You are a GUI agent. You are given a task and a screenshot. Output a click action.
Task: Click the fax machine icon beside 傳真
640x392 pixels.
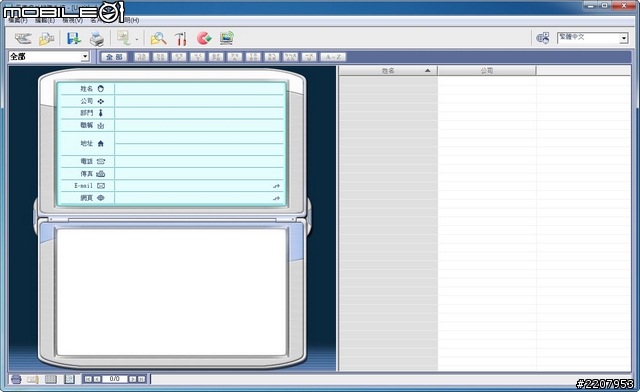pyautogui.click(x=101, y=174)
